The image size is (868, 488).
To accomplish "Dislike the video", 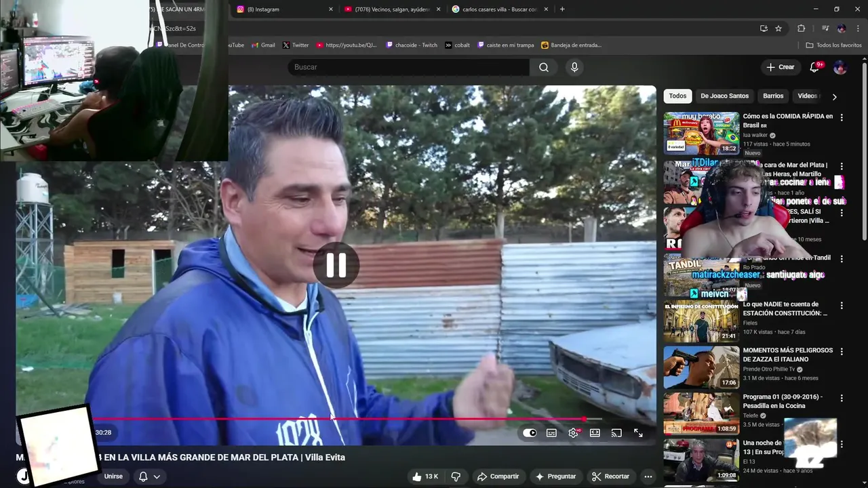I will 456,476.
